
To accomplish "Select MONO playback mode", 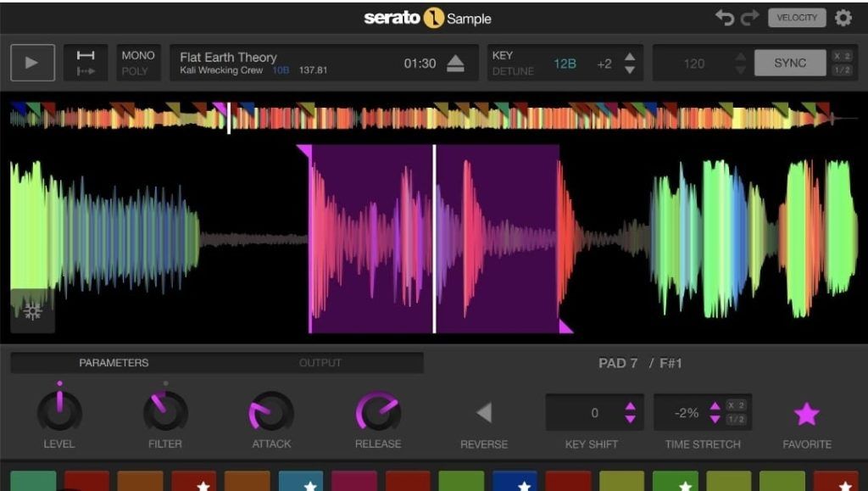I will (x=138, y=55).
